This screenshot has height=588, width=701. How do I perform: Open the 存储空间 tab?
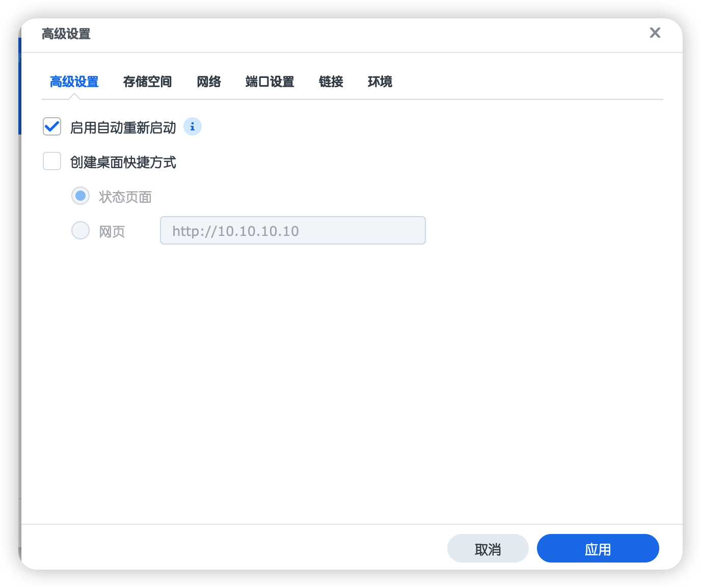[148, 82]
